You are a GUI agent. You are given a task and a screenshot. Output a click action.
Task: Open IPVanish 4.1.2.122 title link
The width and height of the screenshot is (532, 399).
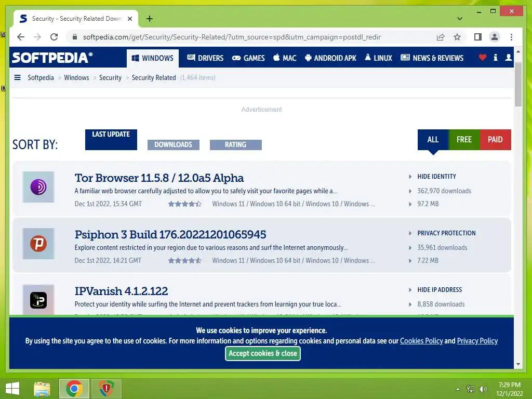pos(121,291)
